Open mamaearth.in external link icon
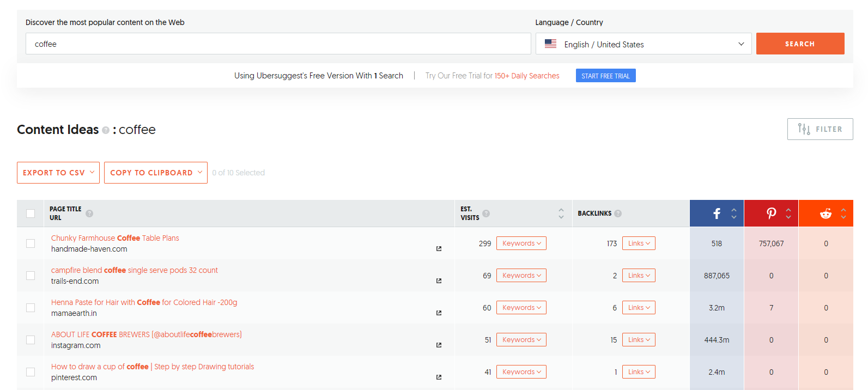Viewport: 868px width, 390px height. coord(439,313)
